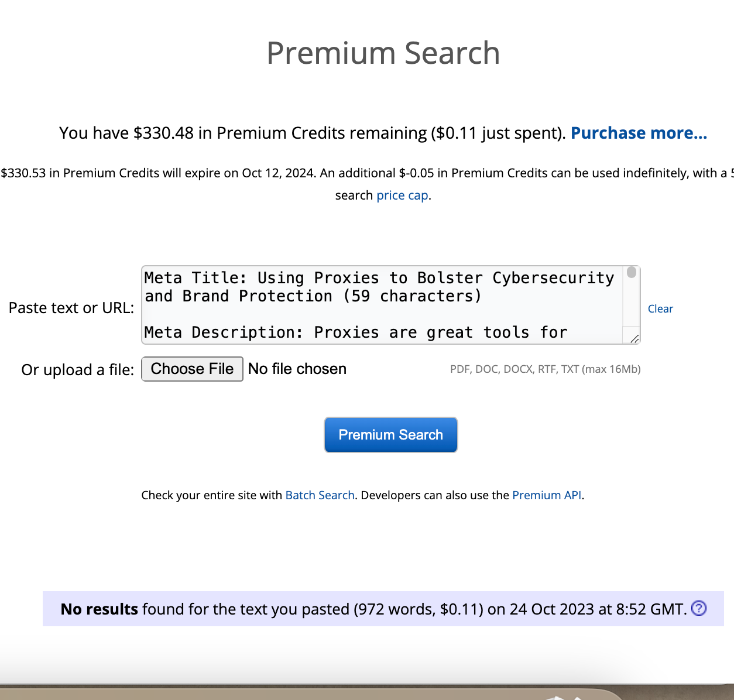Open the Purchase more link

tap(639, 133)
